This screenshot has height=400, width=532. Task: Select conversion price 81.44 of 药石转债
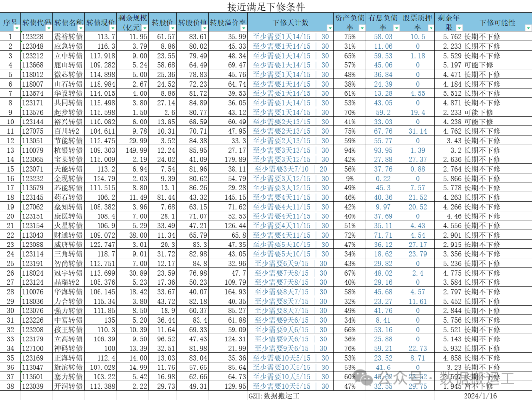coord(163,198)
